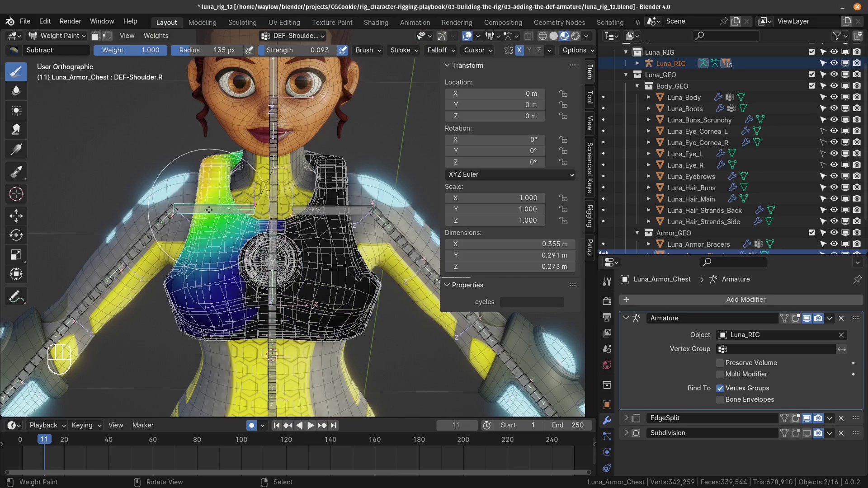Viewport: 868px width, 488px height.
Task: Hide Luna_Body in viewport with eye icon
Action: [834, 97]
